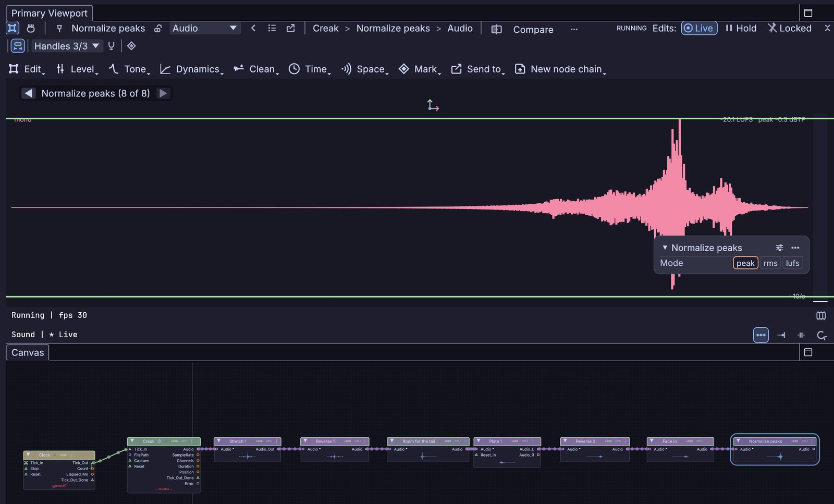
Task: Open the Clean menu
Action: click(256, 69)
